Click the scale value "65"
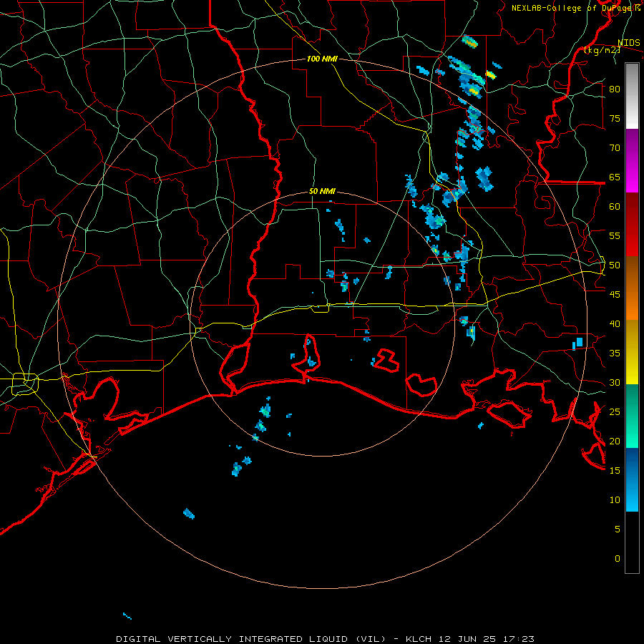This screenshot has height=644, width=644. [x=615, y=177]
